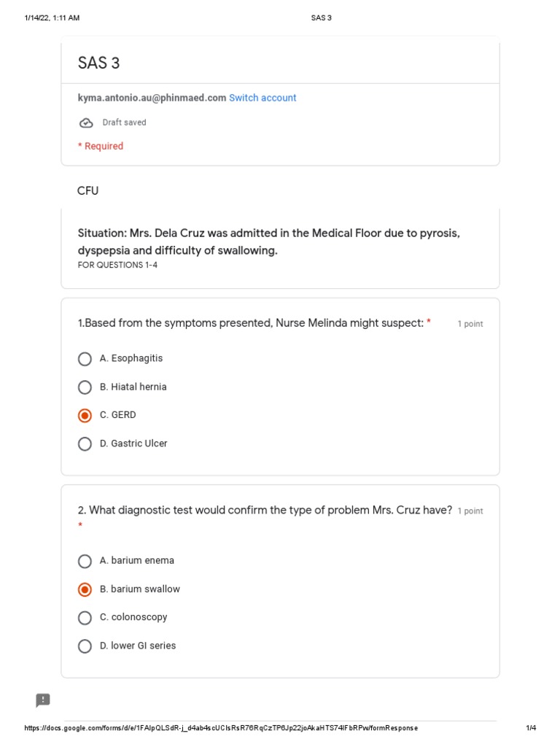
Task: Click the kyma.antonio.au@phinmaed.com account email
Action: point(152,98)
